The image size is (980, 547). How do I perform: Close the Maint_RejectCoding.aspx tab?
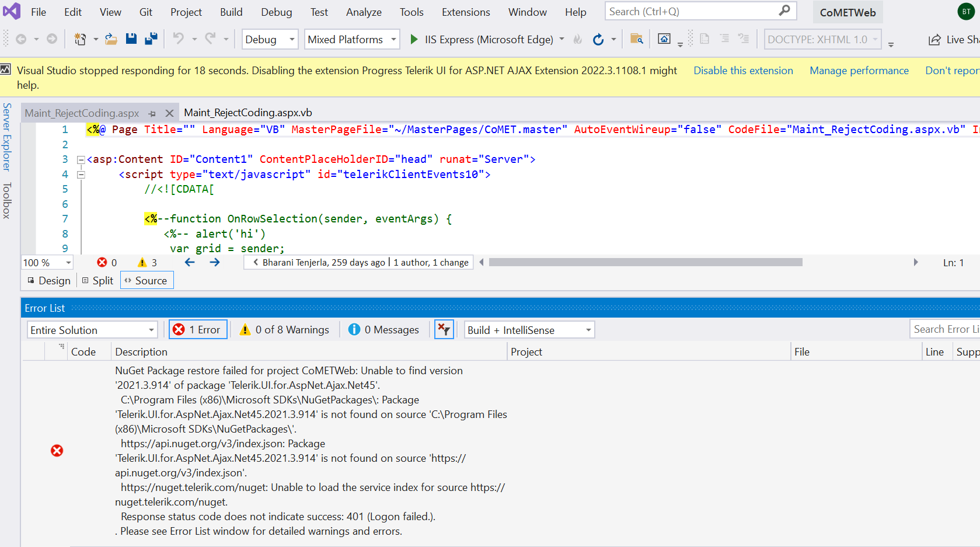[169, 113]
